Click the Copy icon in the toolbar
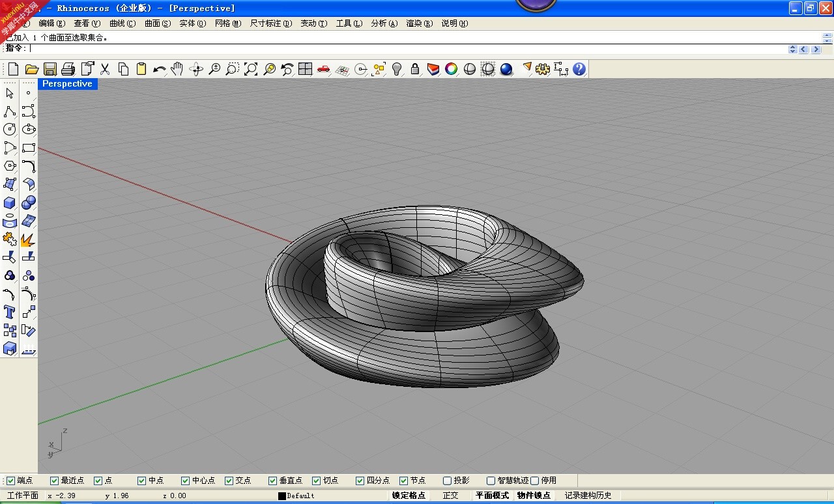Viewport: 834px width, 504px height. click(x=122, y=69)
